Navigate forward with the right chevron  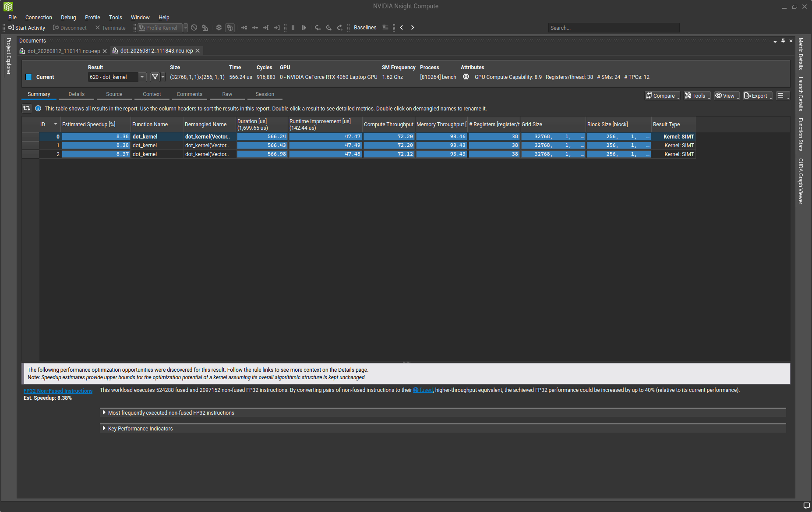[x=413, y=28]
